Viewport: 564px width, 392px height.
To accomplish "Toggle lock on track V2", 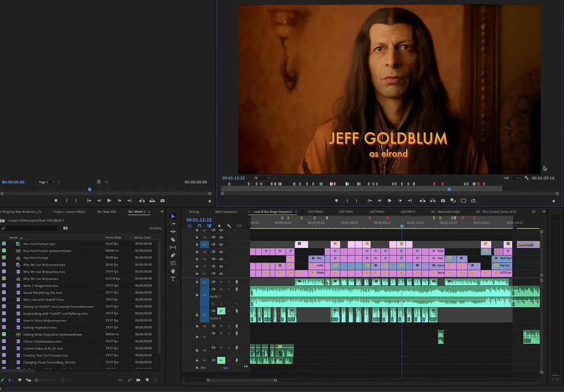I will click(x=197, y=266).
